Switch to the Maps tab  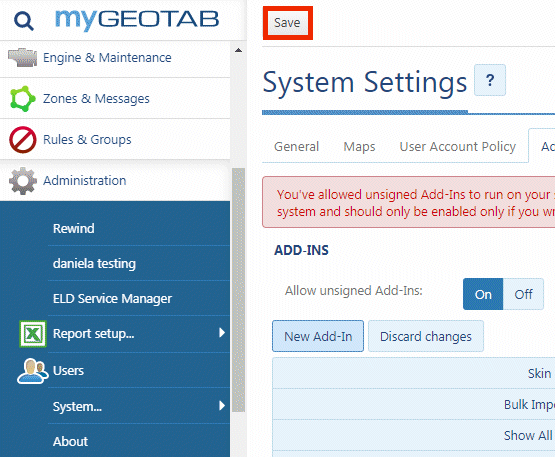[359, 147]
